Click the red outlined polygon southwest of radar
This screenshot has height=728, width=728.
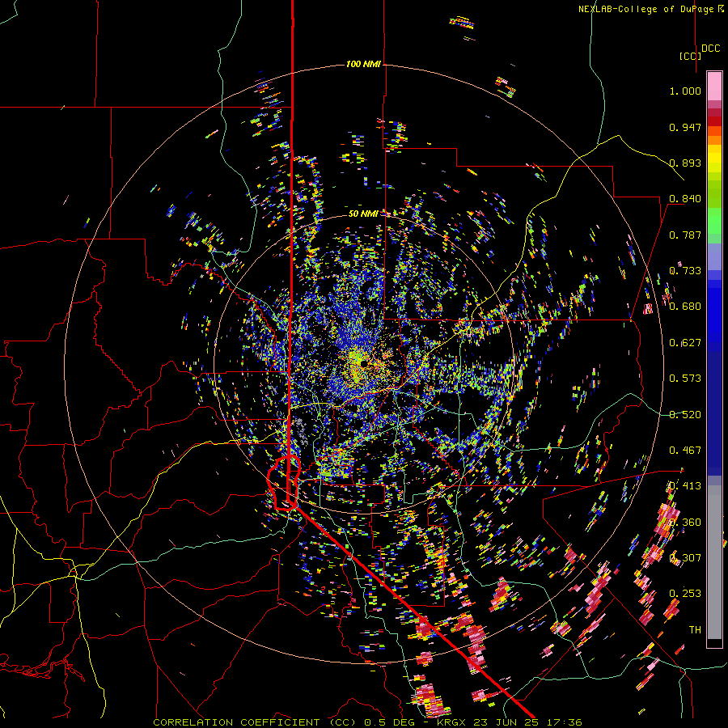284,483
